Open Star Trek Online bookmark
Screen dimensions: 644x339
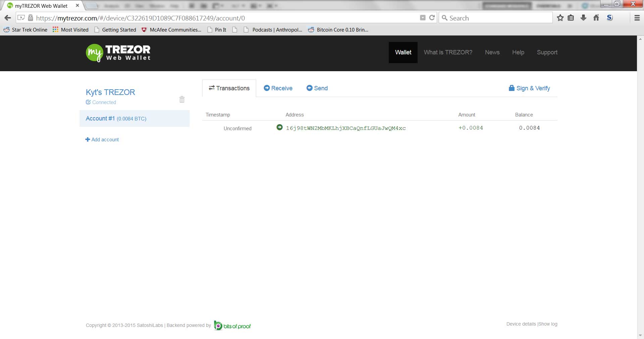(x=25, y=30)
